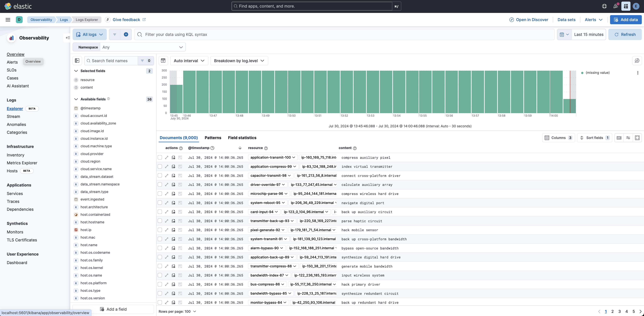Screen dimensions: 644x316
Task: Select the application-transmit-100 row checkbox
Action: coord(160,157)
